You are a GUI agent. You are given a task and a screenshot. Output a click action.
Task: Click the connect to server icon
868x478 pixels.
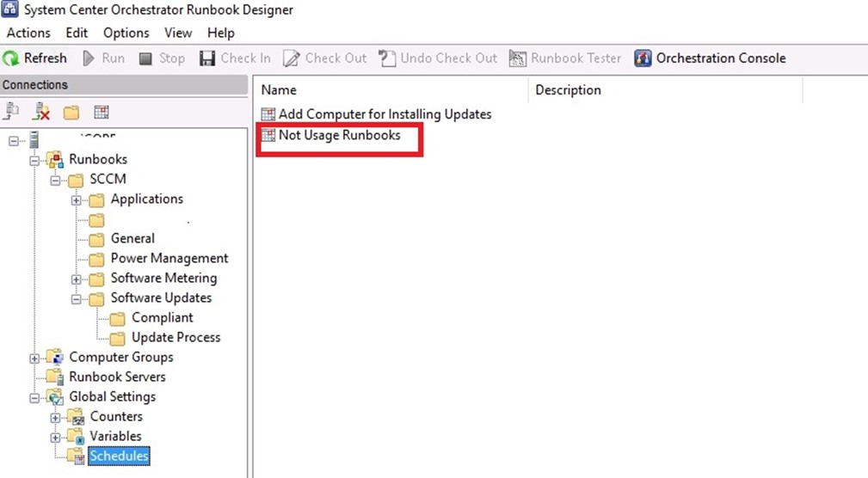pos(12,113)
